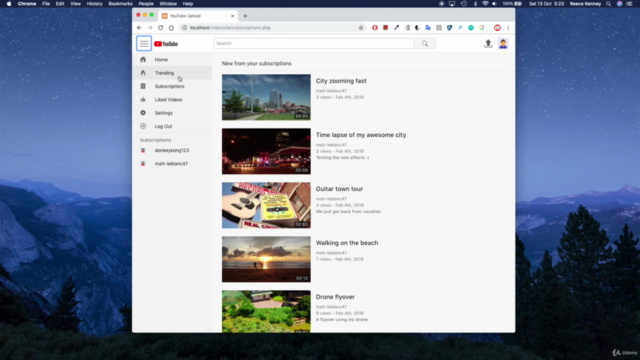Open matt-leblanc47 subscription channel
This screenshot has height=360, width=640.
[x=171, y=164]
